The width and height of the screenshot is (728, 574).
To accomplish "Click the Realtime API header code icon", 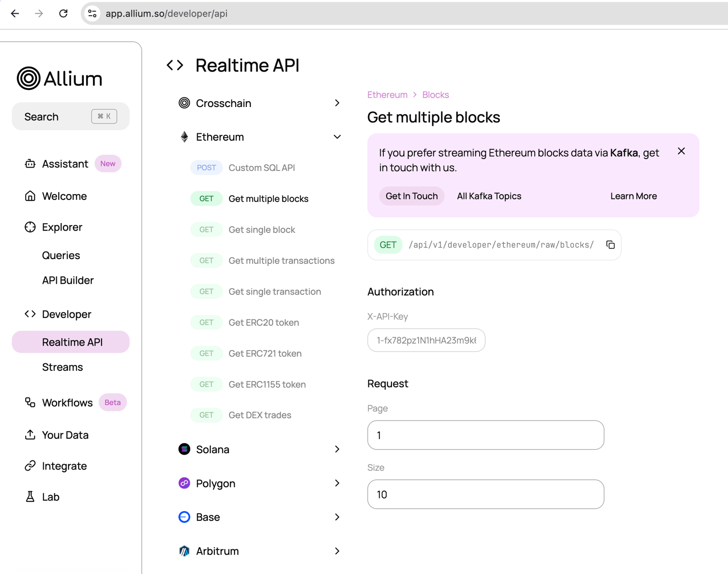I will click(175, 65).
